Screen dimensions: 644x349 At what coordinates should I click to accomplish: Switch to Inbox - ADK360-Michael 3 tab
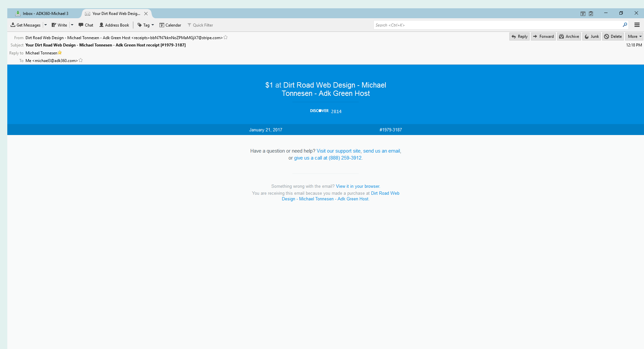click(45, 14)
